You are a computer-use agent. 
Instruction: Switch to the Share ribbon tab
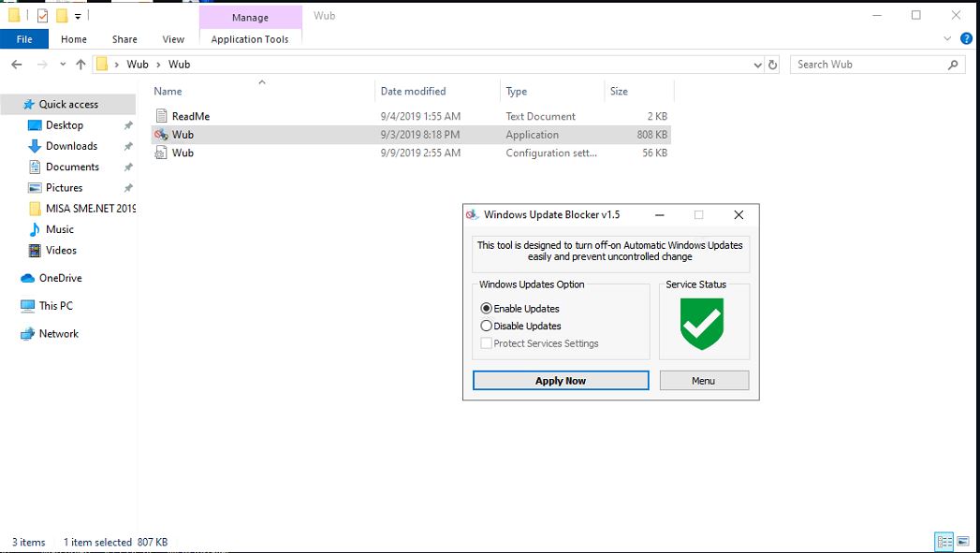[x=124, y=39]
